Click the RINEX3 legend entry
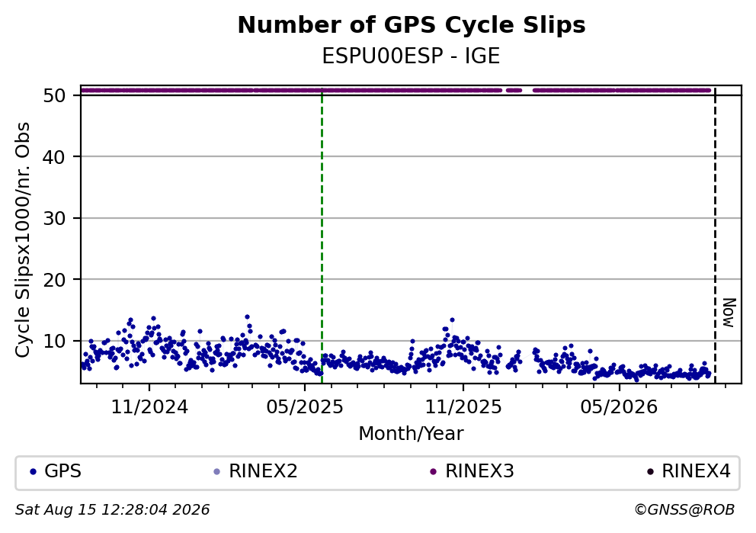This screenshot has width=756, height=533. pos(472,471)
